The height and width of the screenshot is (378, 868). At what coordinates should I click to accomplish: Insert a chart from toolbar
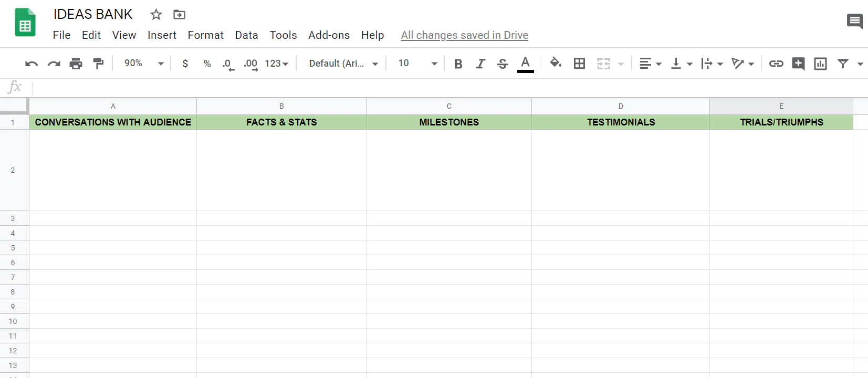pyautogui.click(x=820, y=64)
